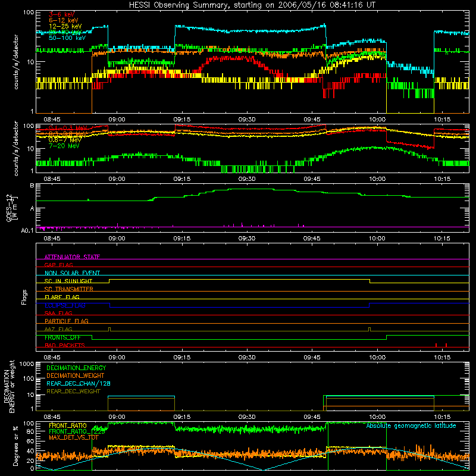This screenshot has height=476, width=476.
Task: Click the DECIMATION_ENERGY legend label
Action: tap(76, 368)
